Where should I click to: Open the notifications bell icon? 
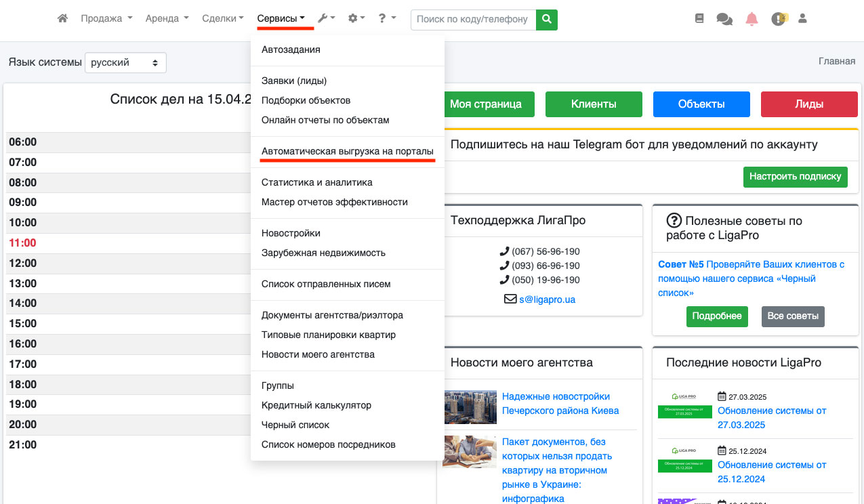tap(752, 19)
